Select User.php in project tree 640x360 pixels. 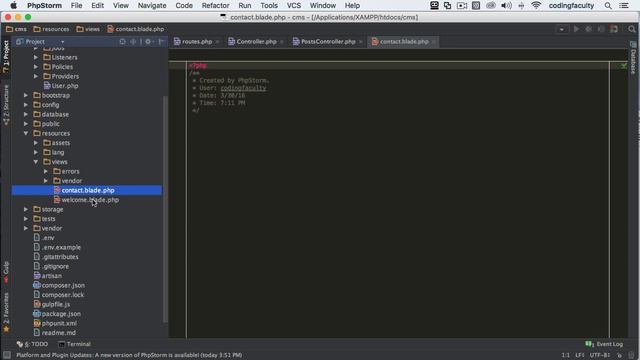(x=61, y=86)
